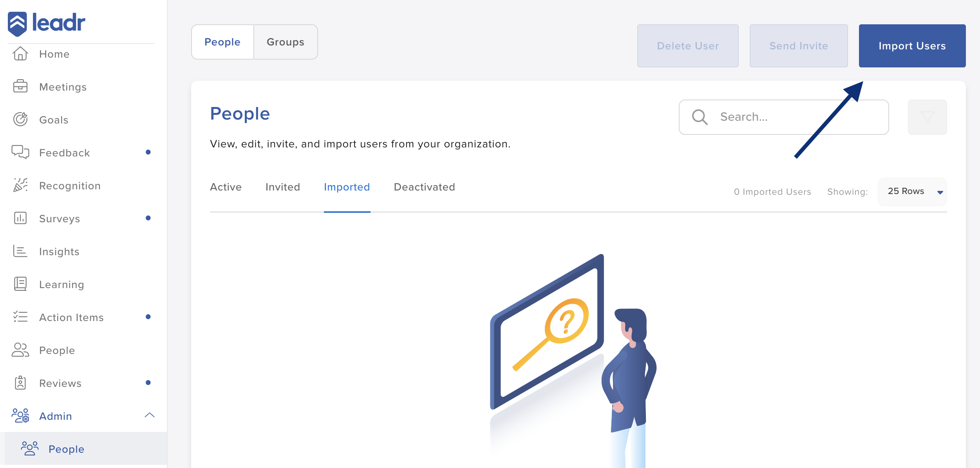Open the filter options beside search
Screen dimensions: 980x468
point(927,117)
